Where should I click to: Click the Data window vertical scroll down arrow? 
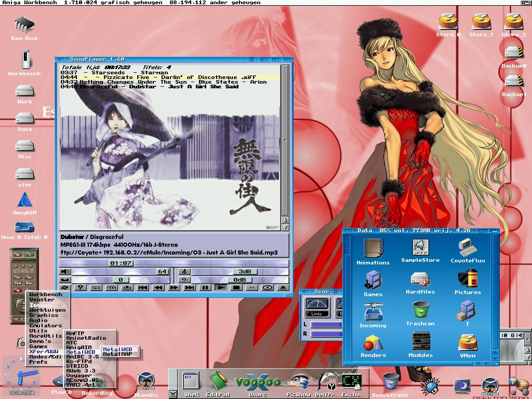(x=495, y=358)
